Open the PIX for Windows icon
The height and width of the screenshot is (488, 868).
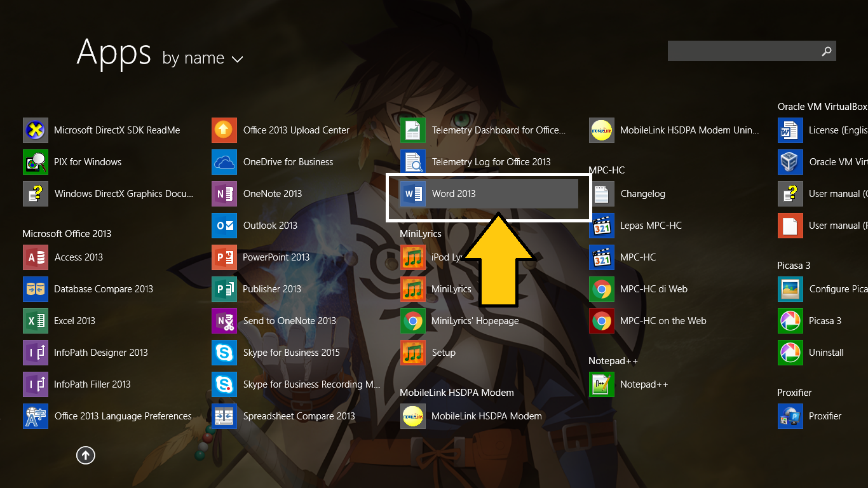click(x=36, y=162)
